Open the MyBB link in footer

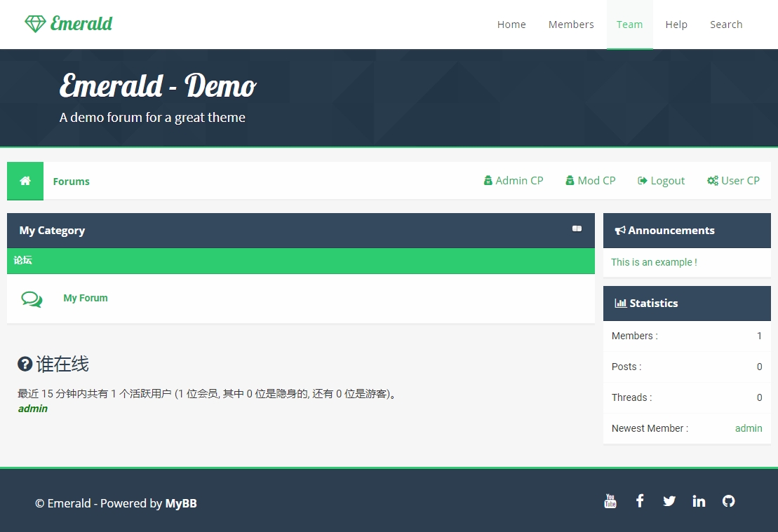tap(181, 503)
